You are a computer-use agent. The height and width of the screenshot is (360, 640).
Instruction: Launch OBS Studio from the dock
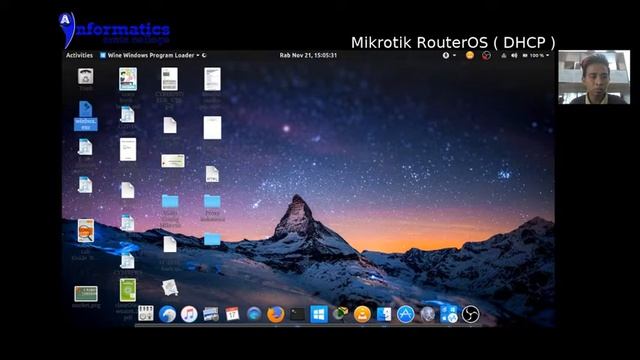click(470, 314)
